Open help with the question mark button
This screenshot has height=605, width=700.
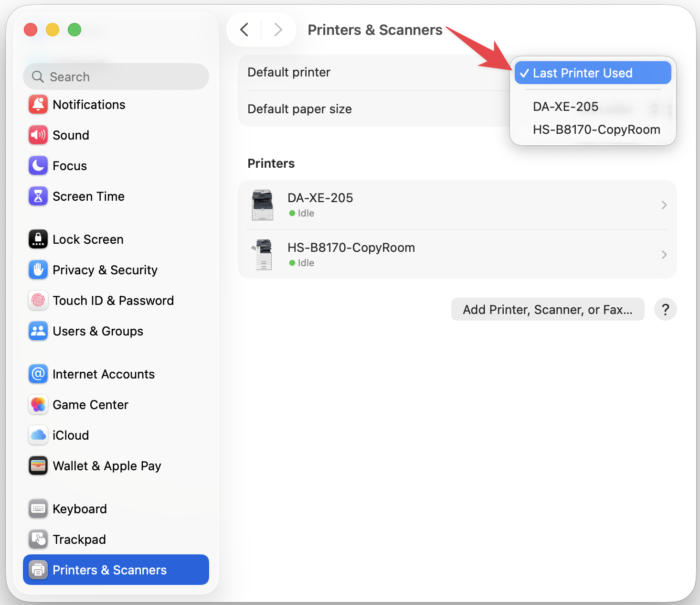pyautogui.click(x=665, y=310)
